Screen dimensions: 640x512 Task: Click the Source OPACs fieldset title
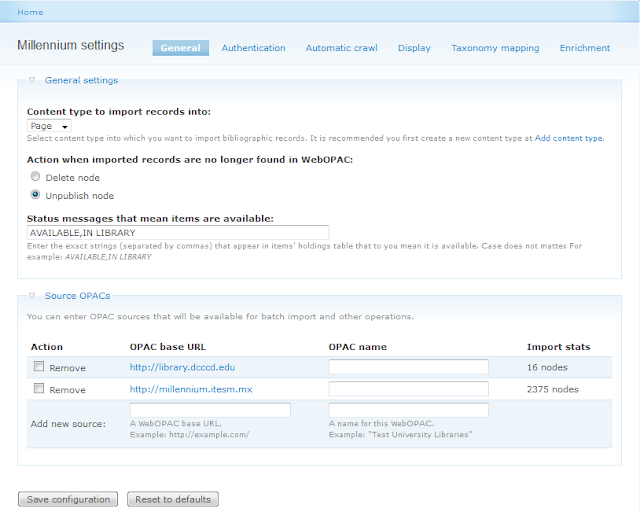(x=77, y=296)
